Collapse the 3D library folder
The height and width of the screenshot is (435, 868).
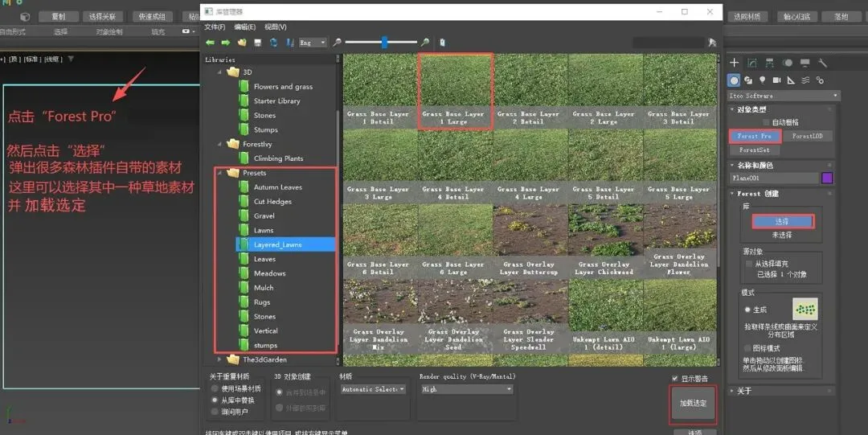219,72
